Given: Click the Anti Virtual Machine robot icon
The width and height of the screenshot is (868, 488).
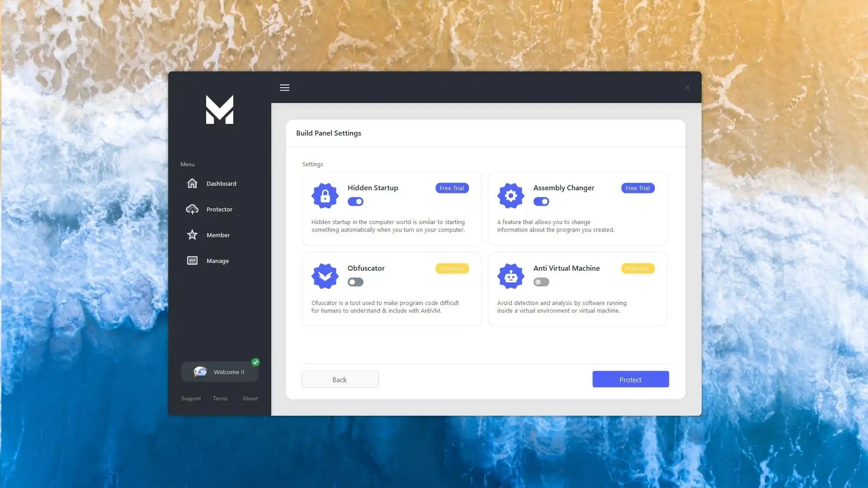Looking at the screenshot, I should 510,275.
